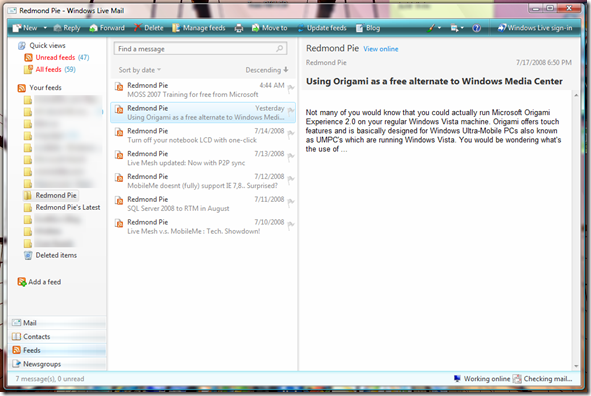Click the View online link
Viewport: 591px width, 396px height.
coord(381,49)
